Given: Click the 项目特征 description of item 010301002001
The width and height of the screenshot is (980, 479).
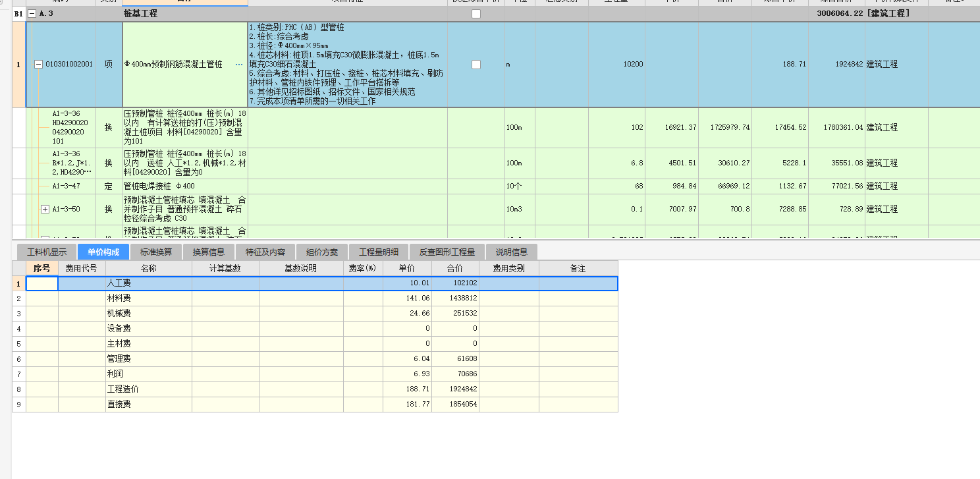Looking at the screenshot, I should point(348,65).
